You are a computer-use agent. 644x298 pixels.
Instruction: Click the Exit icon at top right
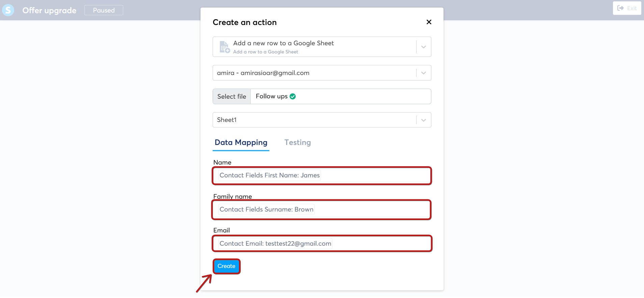pyautogui.click(x=620, y=8)
